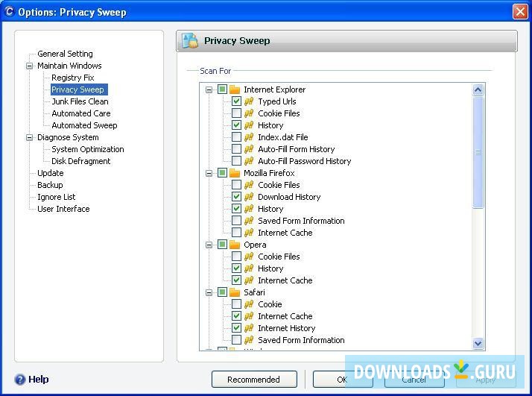Click the Internet Explorer folder icon
Screen dimensions: 532x396
pyautogui.click(x=235, y=89)
